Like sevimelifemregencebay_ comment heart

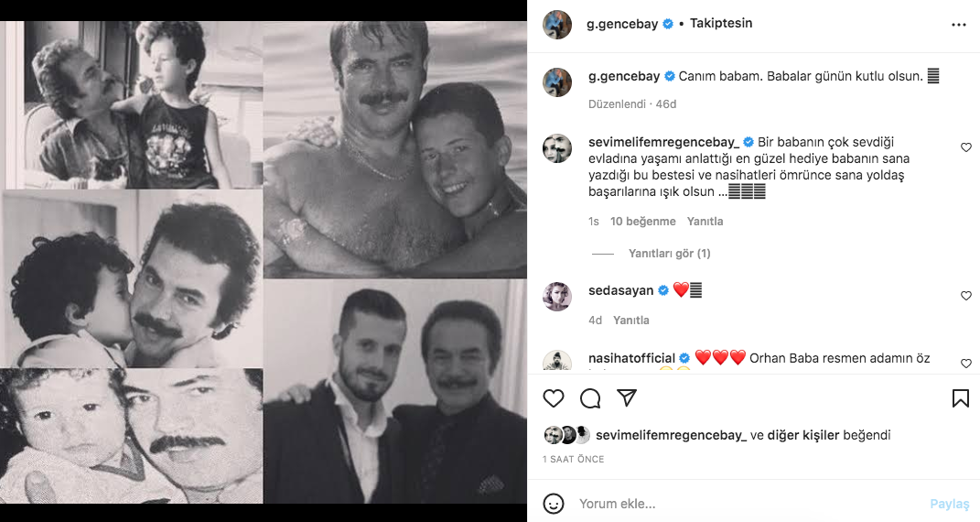[965, 147]
